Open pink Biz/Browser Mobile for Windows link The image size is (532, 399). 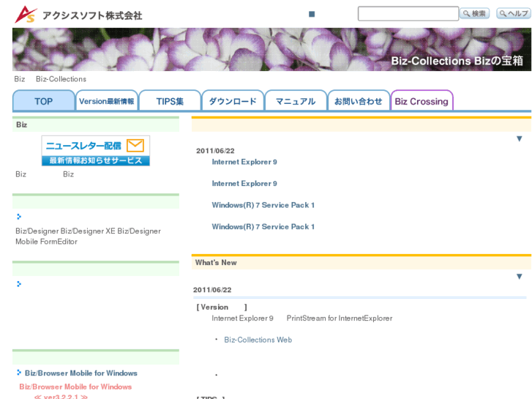pos(75,387)
